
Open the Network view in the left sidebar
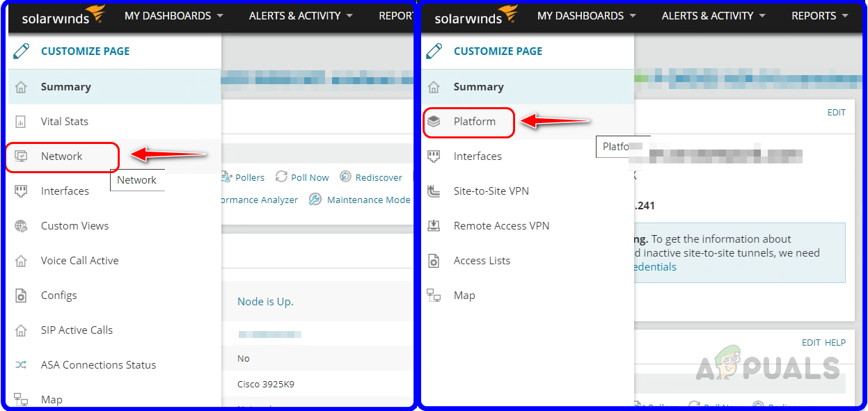pos(62,156)
